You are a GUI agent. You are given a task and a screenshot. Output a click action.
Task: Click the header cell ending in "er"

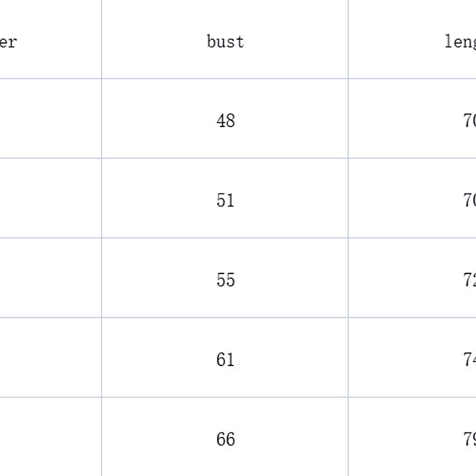tap(9, 42)
